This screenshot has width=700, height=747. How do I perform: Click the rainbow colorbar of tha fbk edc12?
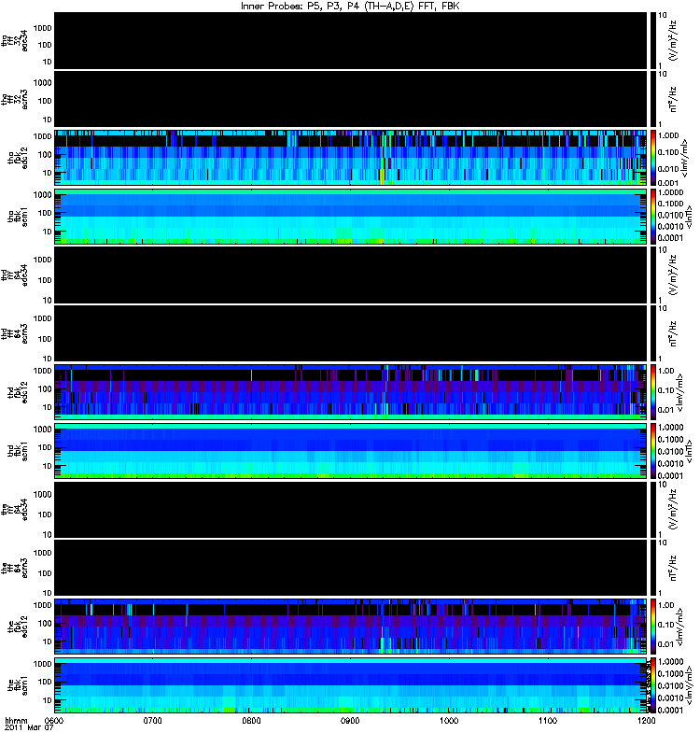[653, 158]
